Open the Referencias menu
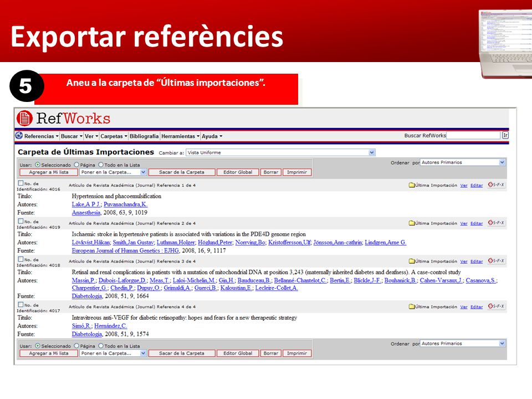Viewport: 532px width, 399px height. tap(42, 136)
